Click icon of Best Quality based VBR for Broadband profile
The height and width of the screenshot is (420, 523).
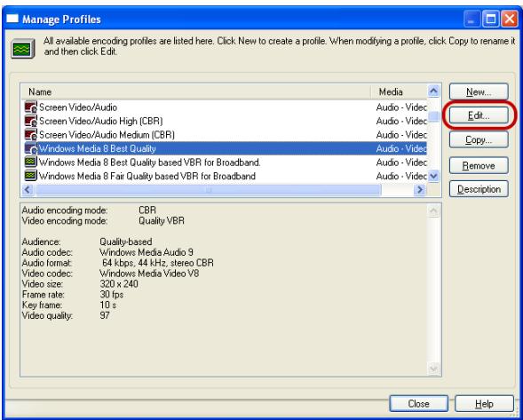31,162
